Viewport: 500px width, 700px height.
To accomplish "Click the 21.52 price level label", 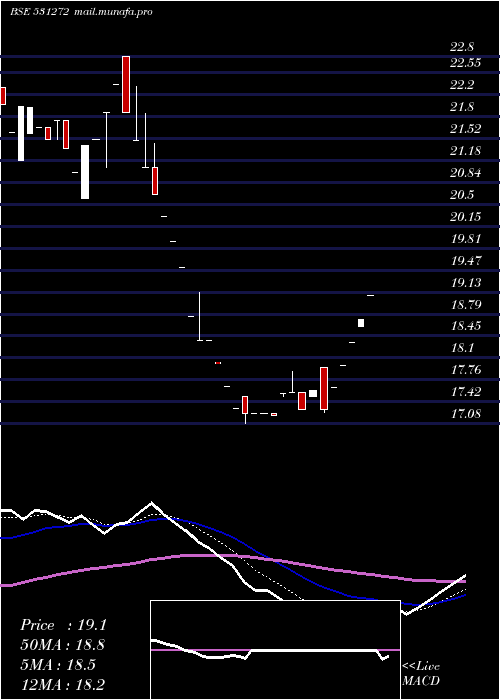I will pyautogui.click(x=466, y=129).
